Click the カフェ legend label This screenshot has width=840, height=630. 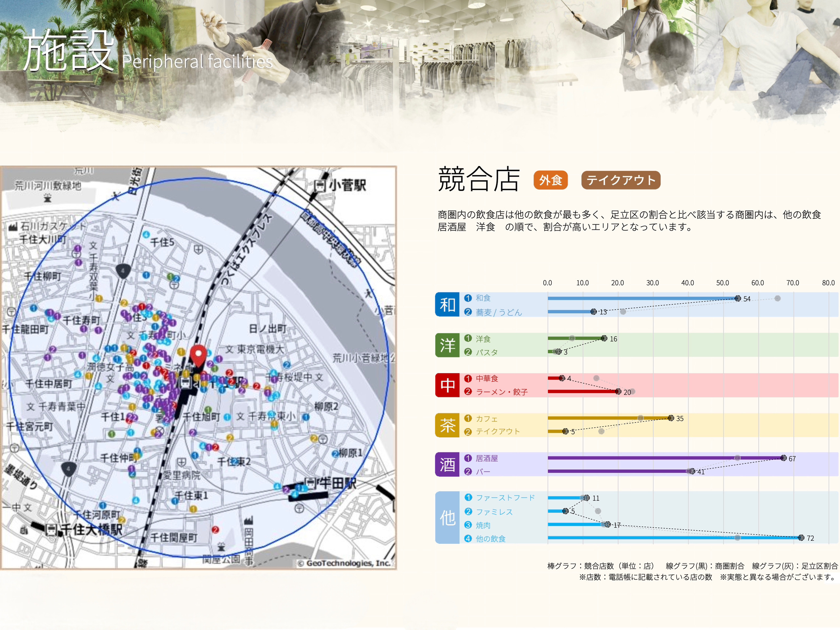487,418
